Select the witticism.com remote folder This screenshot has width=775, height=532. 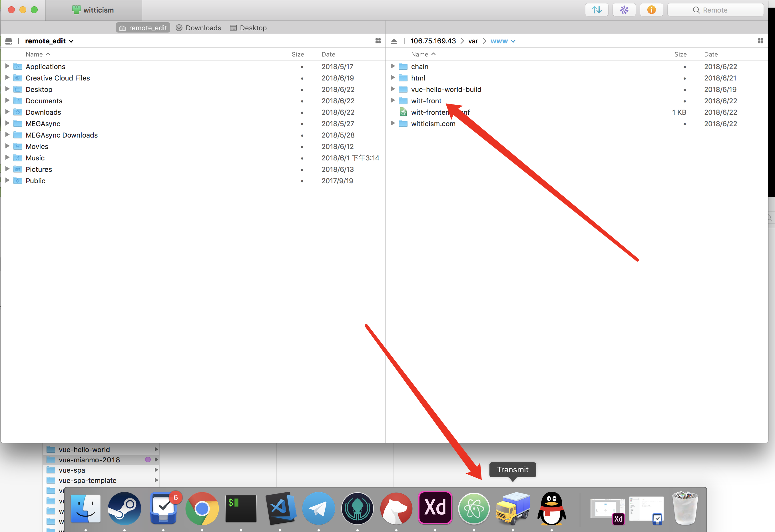433,124
